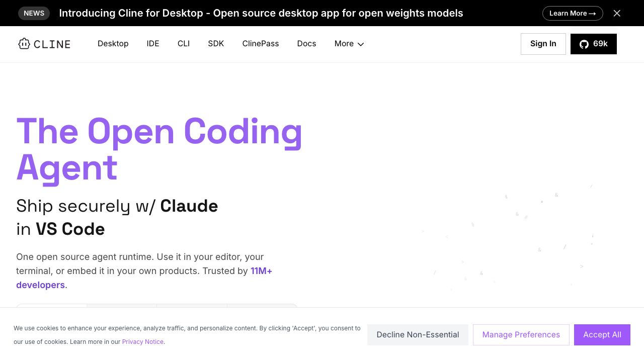Open the Privacy Notice link

(143, 342)
